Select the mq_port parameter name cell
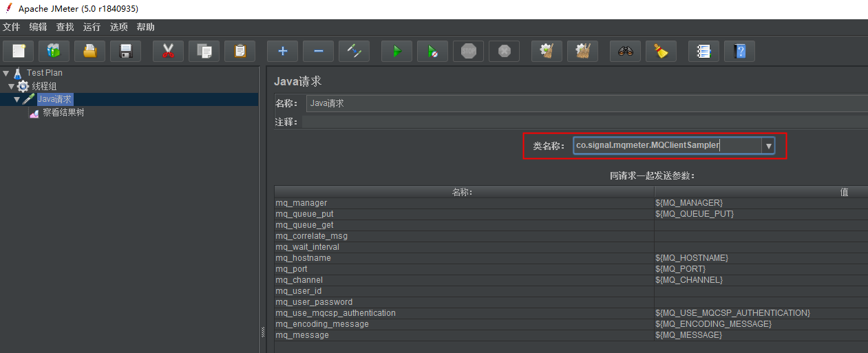This screenshot has width=868, height=353. click(464, 269)
